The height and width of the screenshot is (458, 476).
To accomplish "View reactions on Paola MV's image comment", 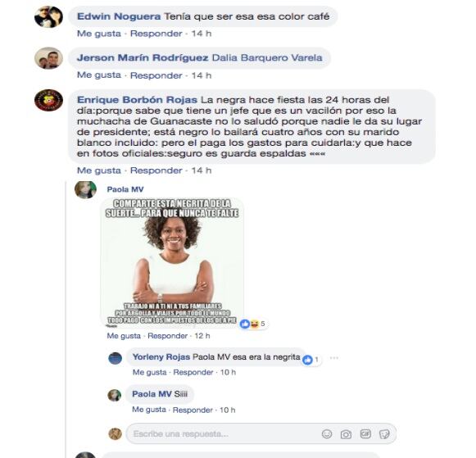I will (x=253, y=324).
